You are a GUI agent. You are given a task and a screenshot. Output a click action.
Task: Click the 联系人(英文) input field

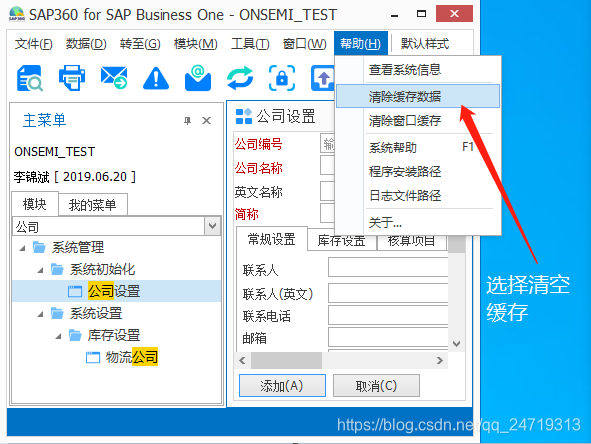[x=388, y=293]
